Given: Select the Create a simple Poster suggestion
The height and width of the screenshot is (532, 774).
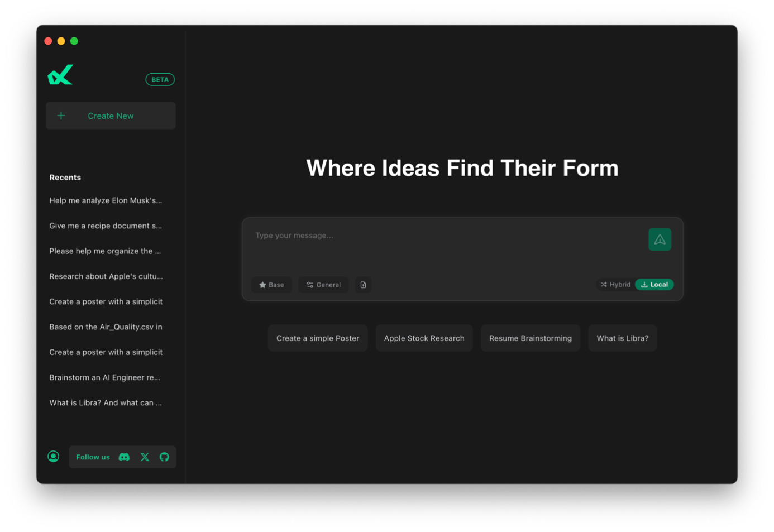Looking at the screenshot, I should click(318, 338).
